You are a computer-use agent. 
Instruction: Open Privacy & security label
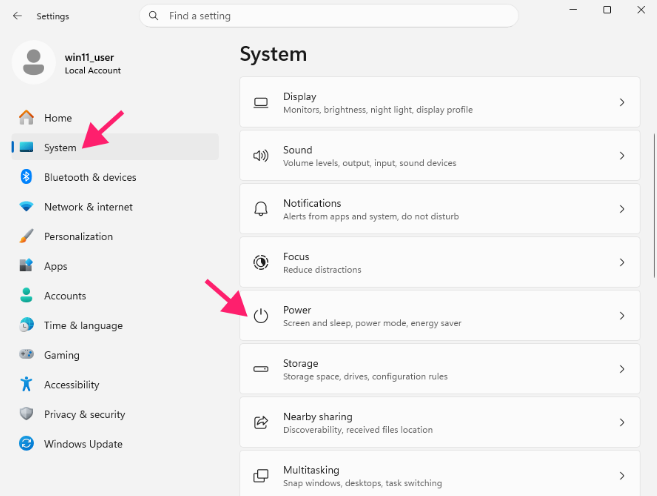pyautogui.click(x=85, y=414)
